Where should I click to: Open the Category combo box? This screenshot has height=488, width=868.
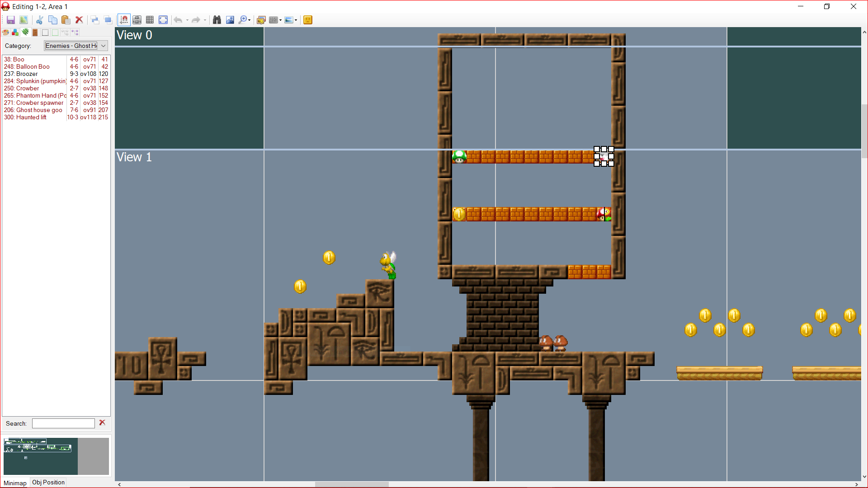pos(76,46)
